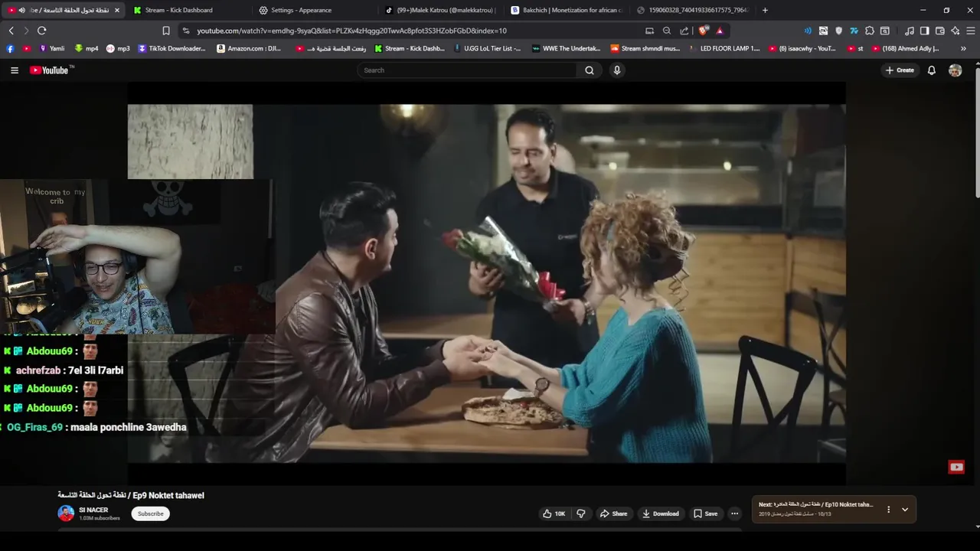Open the mp4 bookmark

point(87,48)
